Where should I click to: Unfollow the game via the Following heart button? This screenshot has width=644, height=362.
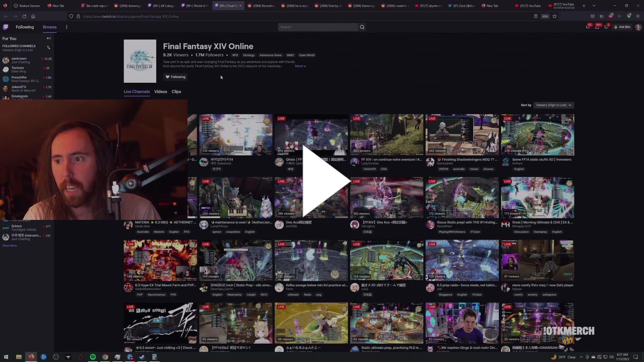coord(175,77)
